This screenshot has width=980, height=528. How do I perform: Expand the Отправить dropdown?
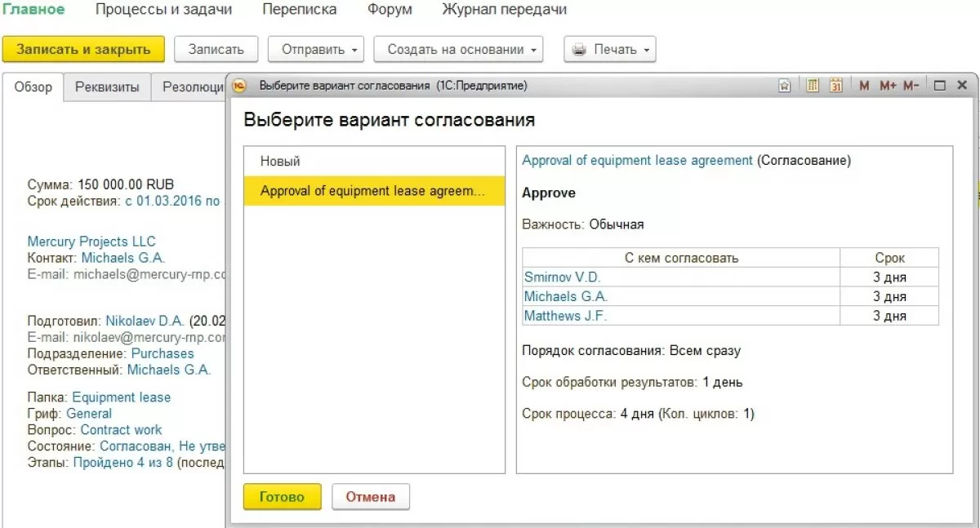(x=315, y=50)
